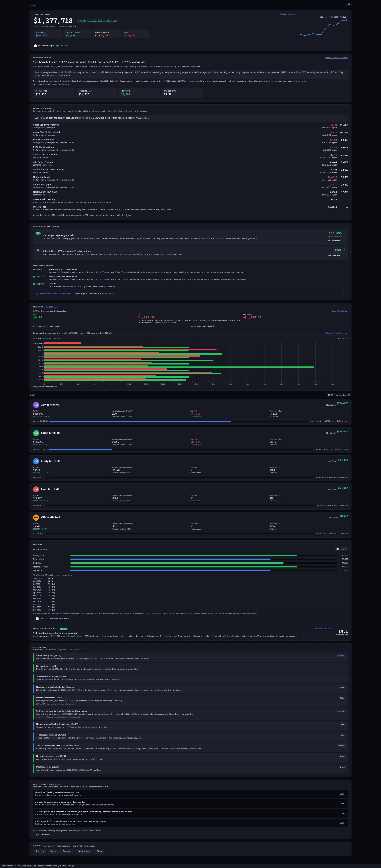Open the Bank Accounts link
The image size is (381, 868).
click(x=323, y=628)
